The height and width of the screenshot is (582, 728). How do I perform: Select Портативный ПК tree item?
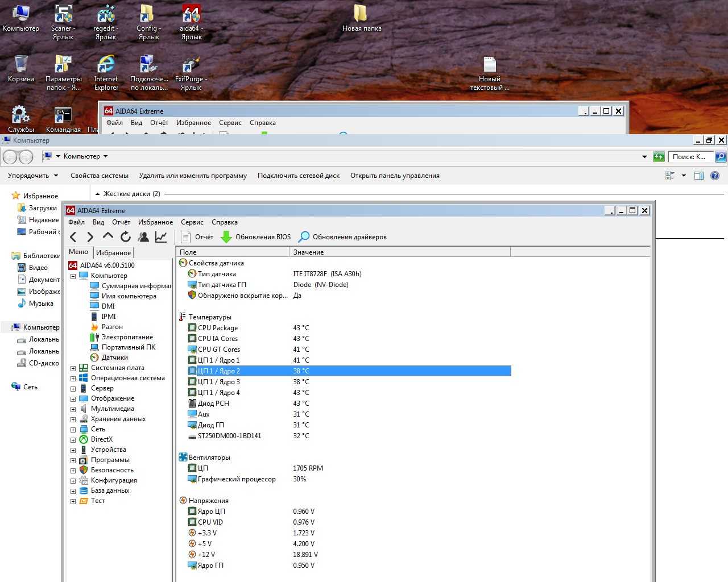tap(123, 347)
